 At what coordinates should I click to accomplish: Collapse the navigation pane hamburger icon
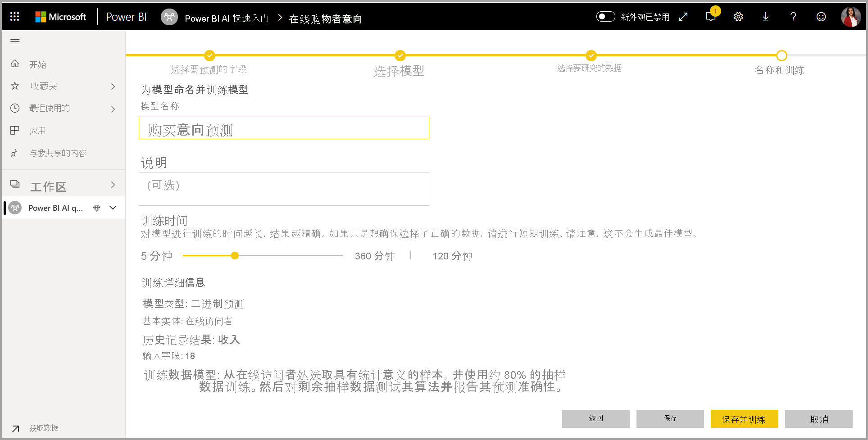pos(15,42)
